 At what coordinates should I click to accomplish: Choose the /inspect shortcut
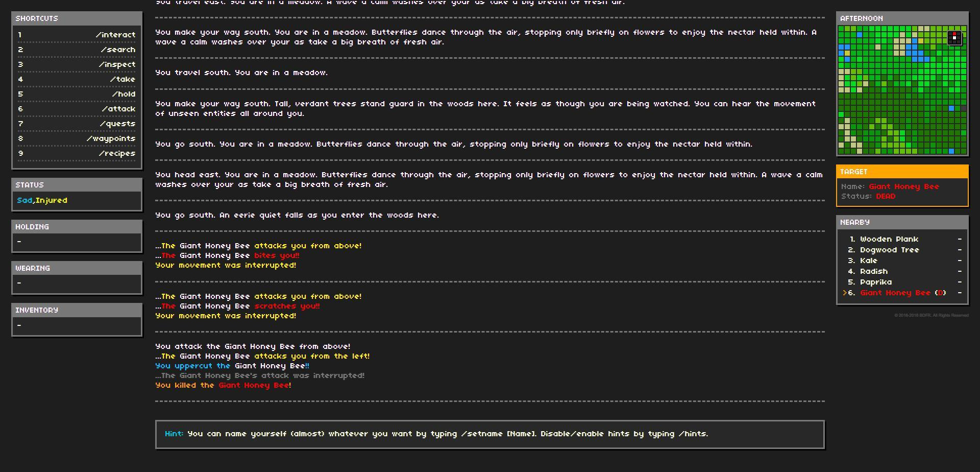coord(77,64)
